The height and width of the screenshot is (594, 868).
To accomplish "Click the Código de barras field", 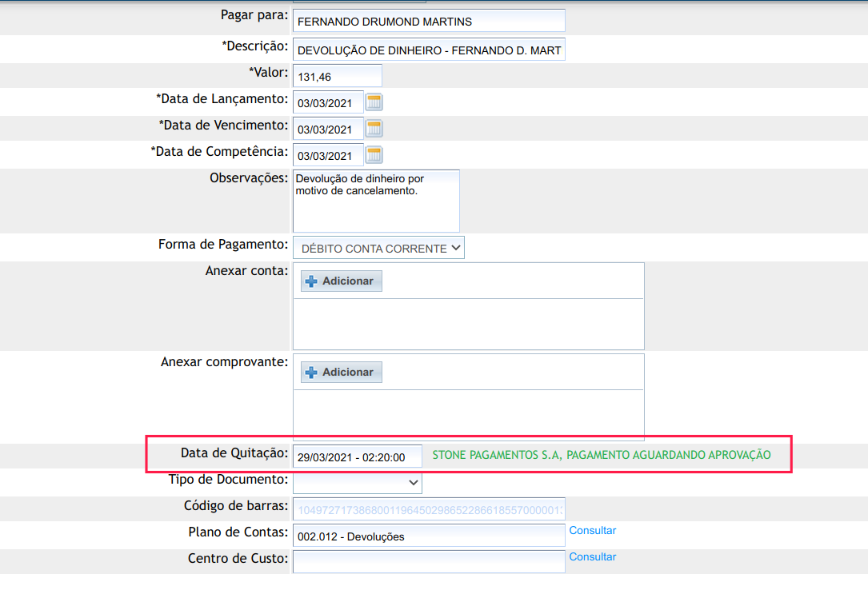I will (429, 509).
